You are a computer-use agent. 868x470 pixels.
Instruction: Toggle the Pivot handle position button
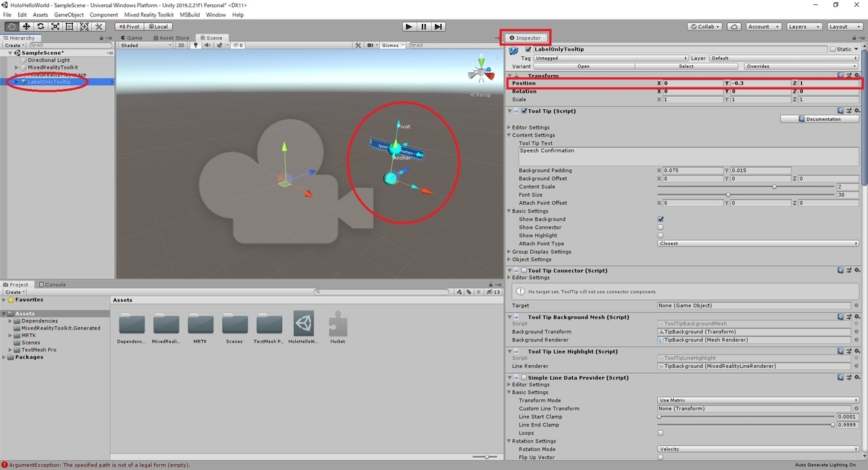pyautogui.click(x=129, y=26)
